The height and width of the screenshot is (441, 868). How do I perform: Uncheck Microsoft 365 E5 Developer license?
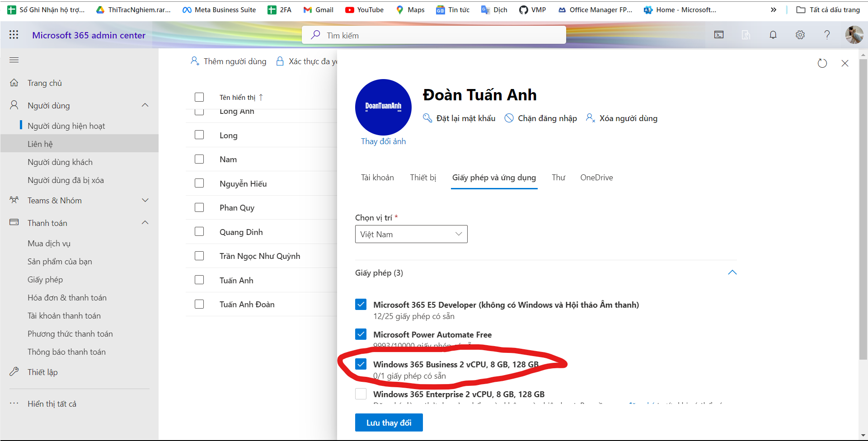[361, 305]
